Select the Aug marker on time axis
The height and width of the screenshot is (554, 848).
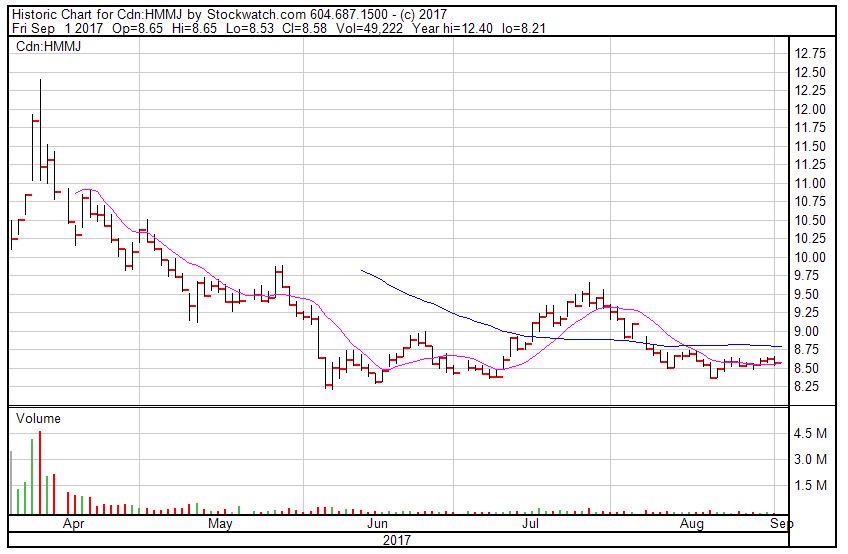point(691,523)
